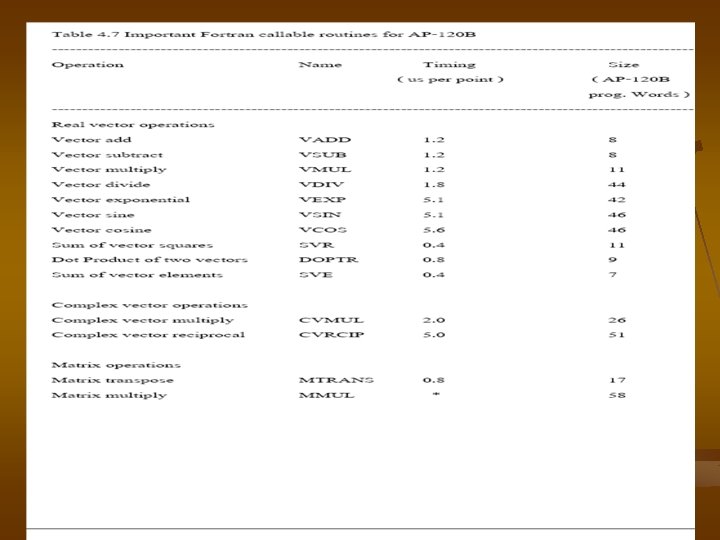Viewport: 720px width, 540px height.
Task: Click the 'Vector sine' row label
Action: [x=93, y=215]
